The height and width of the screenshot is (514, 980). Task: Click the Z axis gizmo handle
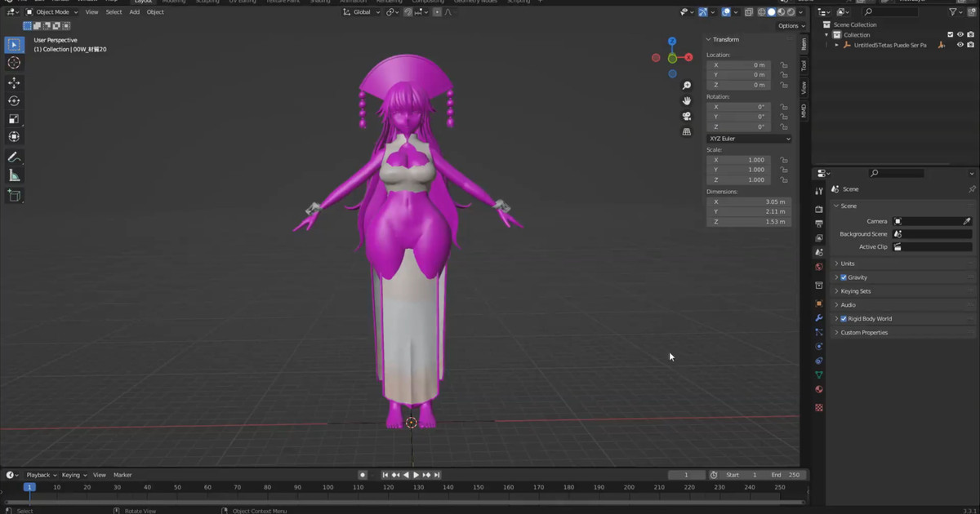point(672,42)
